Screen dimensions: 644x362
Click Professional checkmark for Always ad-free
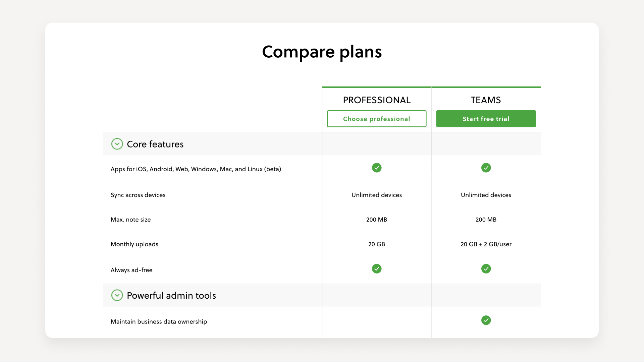(x=377, y=269)
